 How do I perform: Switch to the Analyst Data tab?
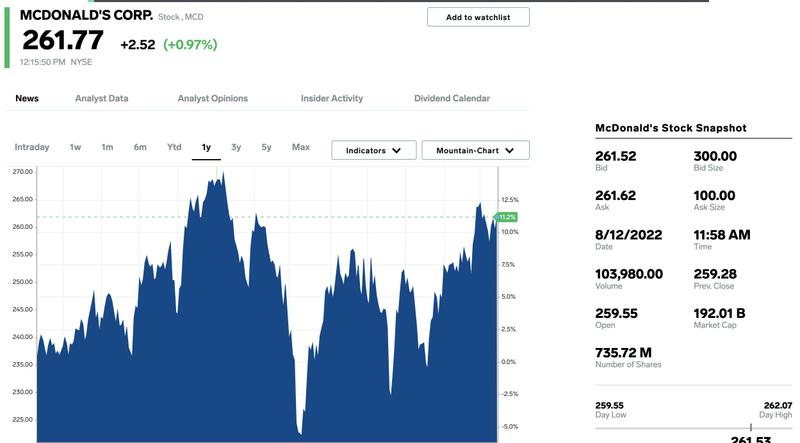(102, 99)
